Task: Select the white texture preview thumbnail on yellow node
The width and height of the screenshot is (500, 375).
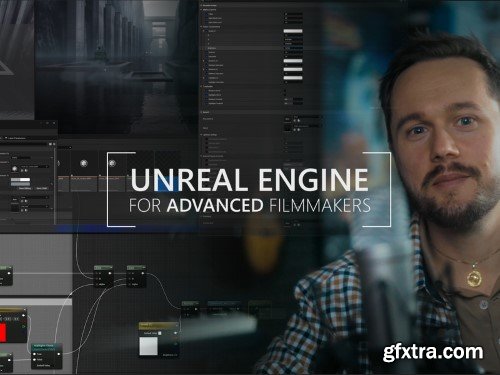Action: [x=148, y=346]
